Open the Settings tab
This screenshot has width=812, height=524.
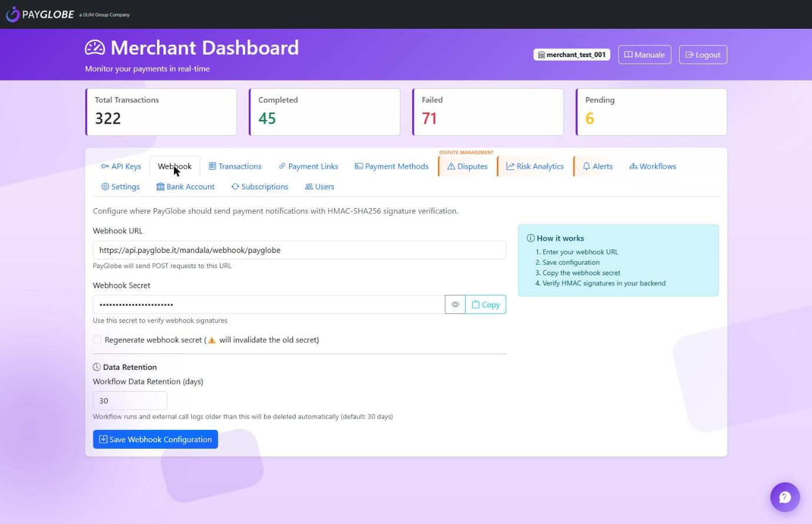coord(121,186)
